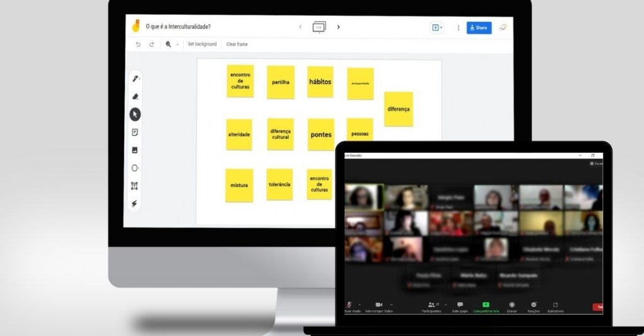
Task: Activate the Laser pointer tool
Action: click(135, 204)
